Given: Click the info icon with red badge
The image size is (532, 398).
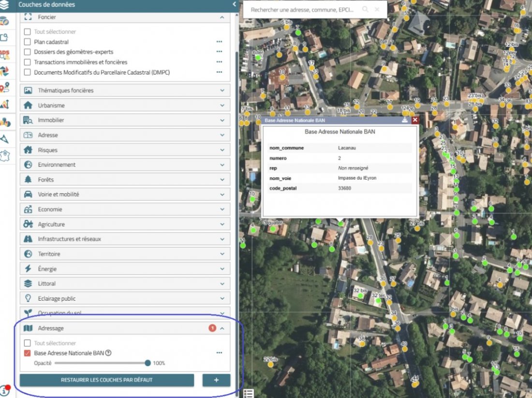Looking at the screenshot, I should (x=5, y=390).
